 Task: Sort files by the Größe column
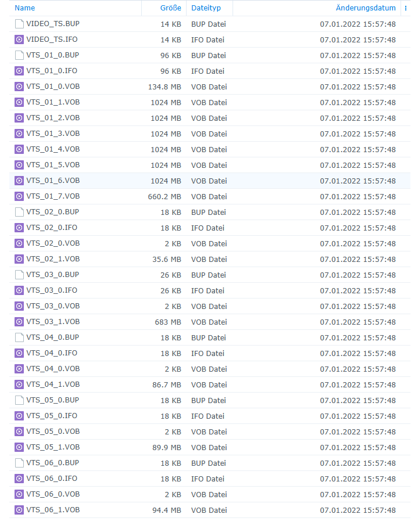[x=170, y=8]
